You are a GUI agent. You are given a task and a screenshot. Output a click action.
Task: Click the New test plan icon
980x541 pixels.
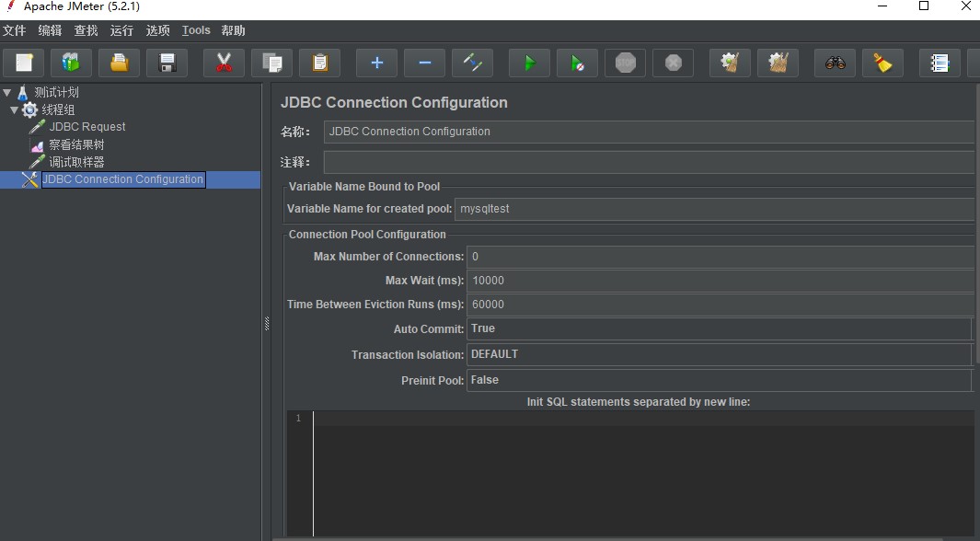coord(24,63)
